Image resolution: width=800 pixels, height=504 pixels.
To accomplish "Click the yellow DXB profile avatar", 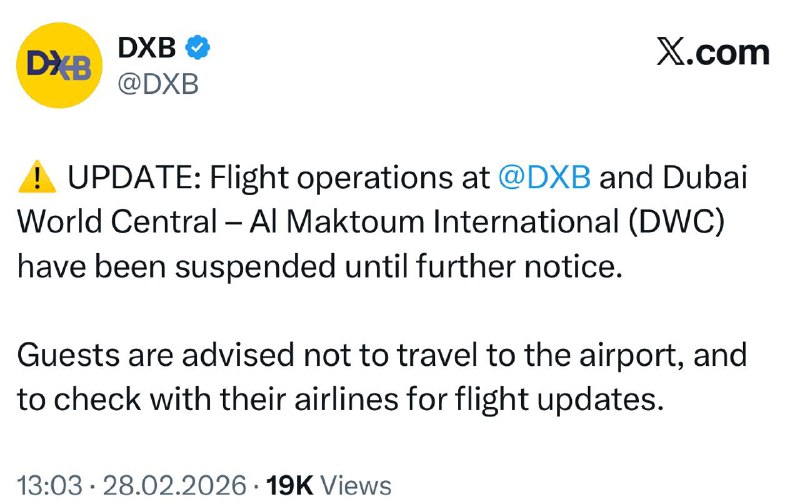I will click(x=59, y=65).
